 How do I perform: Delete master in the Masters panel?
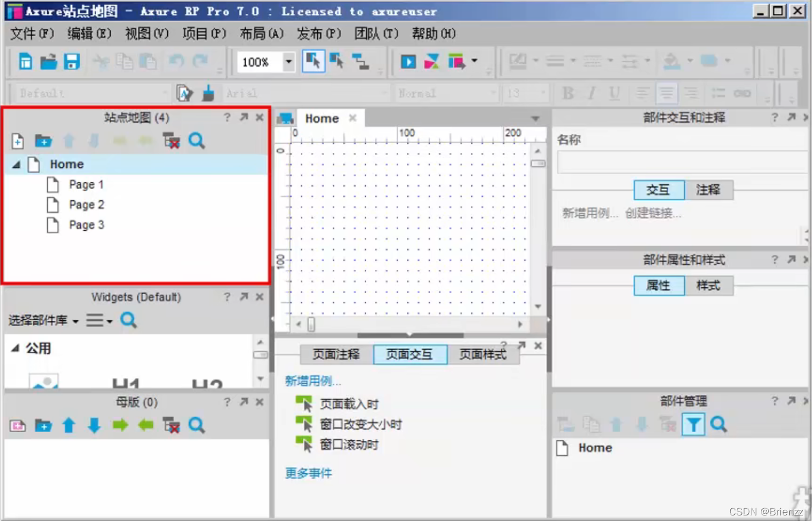click(x=171, y=425)
